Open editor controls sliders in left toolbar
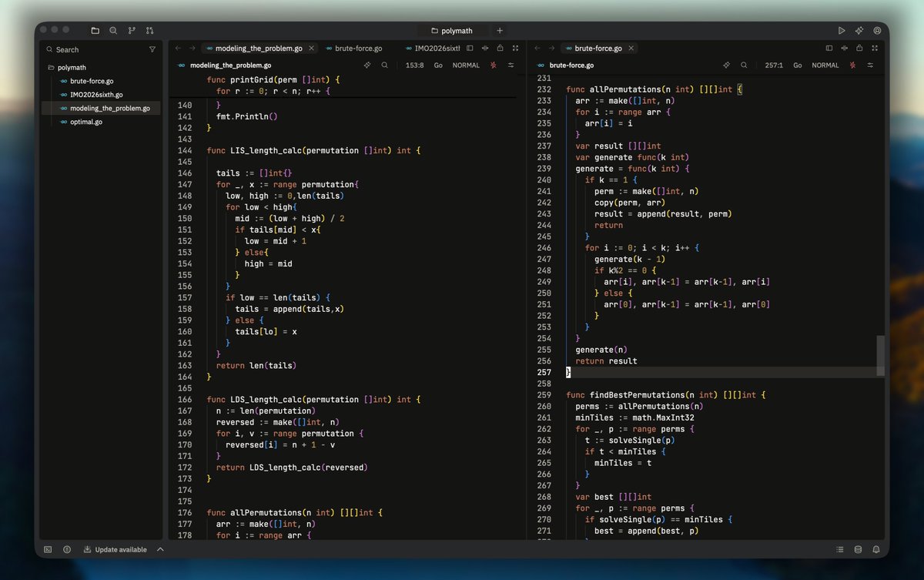Screen dimensions: 924x580 tap(511, 65)
